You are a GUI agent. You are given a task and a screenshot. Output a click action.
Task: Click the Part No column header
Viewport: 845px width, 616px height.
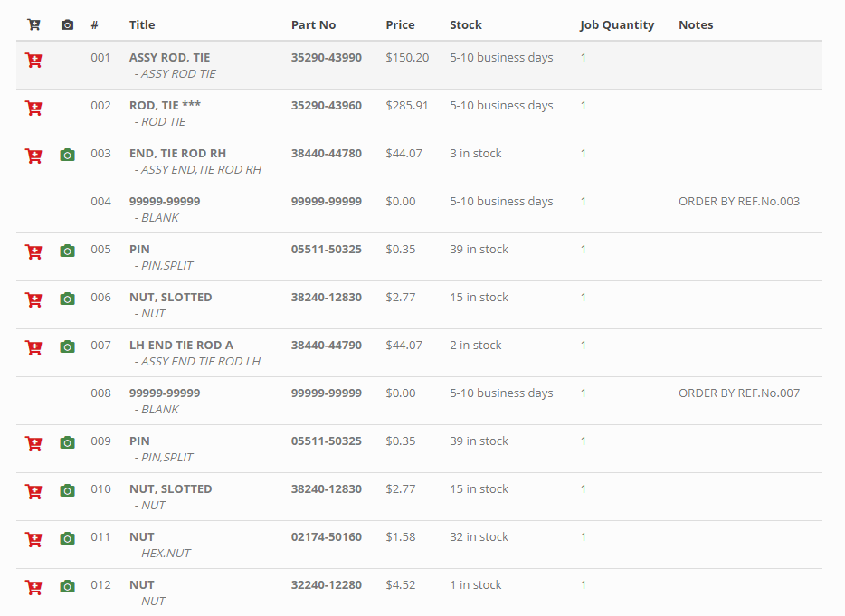(313, 25)
